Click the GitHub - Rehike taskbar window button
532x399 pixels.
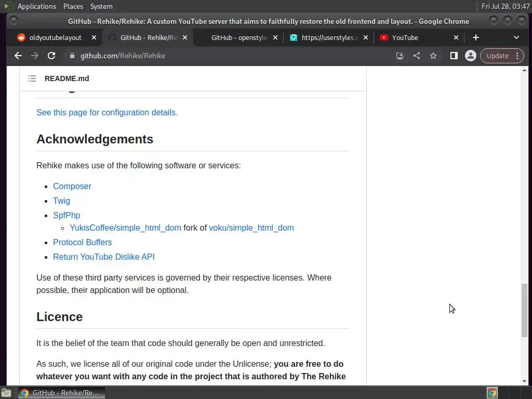(x=61, y=393)
